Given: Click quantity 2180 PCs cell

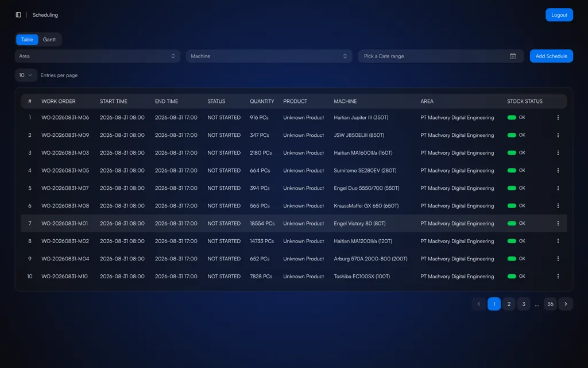Looking at the screenshot, I should point(261,153).
